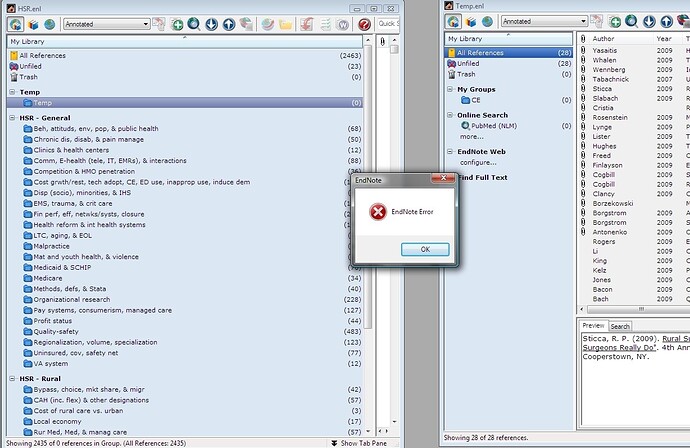Click Open File folder icon in HSR toolbar
Viewport: 690px width, 448px height.
tap(285, 24)
